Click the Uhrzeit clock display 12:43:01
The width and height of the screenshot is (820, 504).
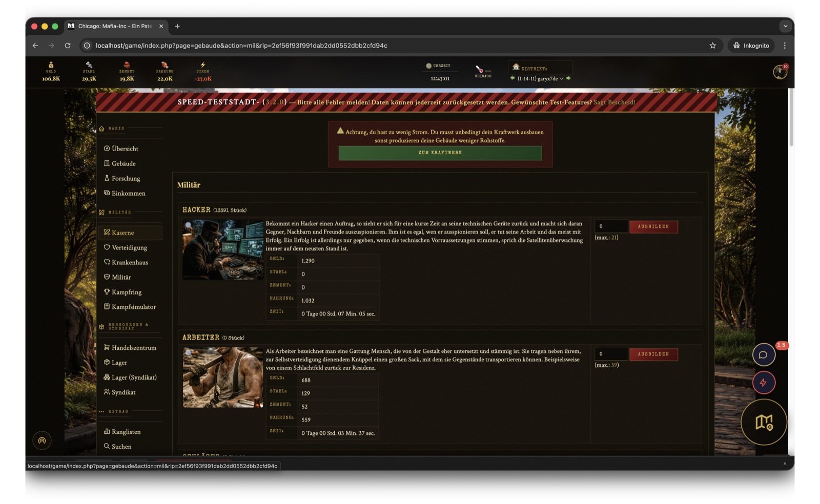[x=440, y=78]
